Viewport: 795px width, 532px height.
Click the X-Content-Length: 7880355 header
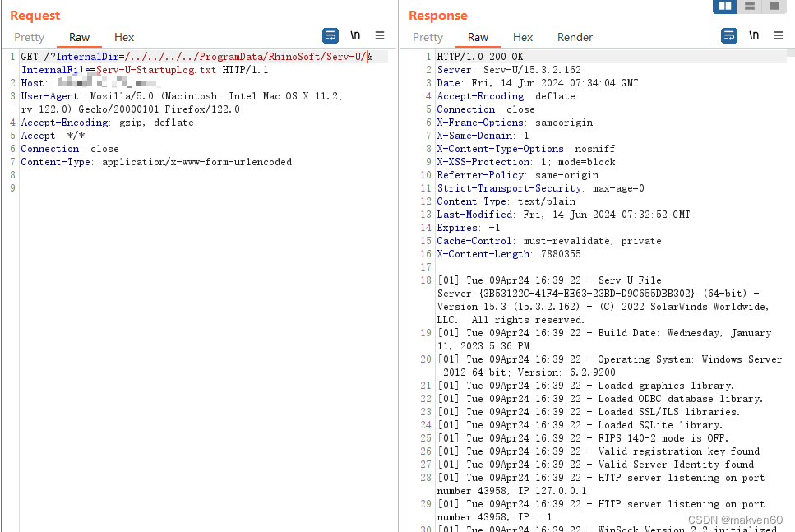pyautogui.click(x=509, y=254)
